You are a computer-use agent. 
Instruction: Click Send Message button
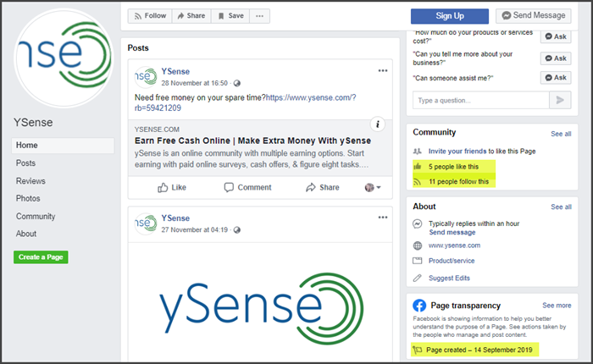(x=533, y=15)
